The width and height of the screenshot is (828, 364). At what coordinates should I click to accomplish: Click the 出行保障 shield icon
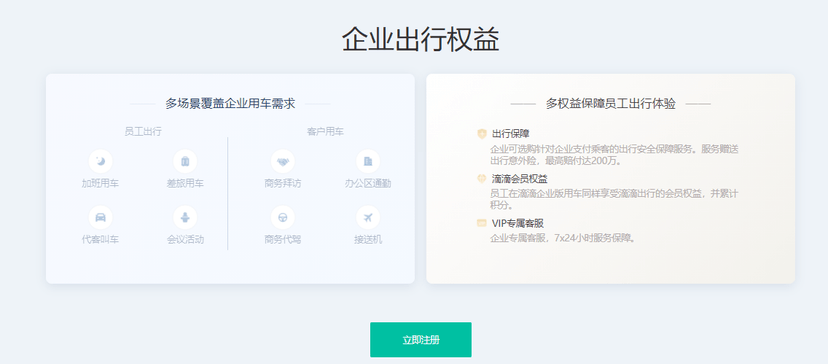482,134
